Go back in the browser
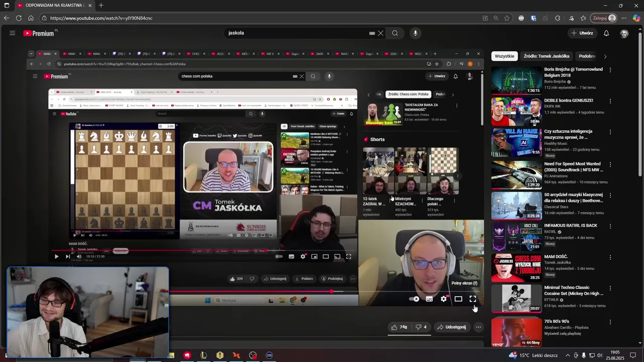The image size is (644, 362). tap(7, 18)
